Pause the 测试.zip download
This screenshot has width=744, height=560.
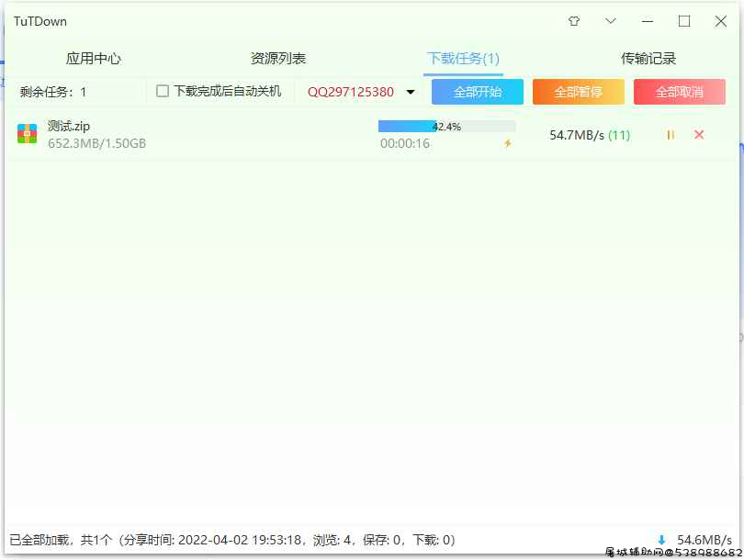(671, 135)
